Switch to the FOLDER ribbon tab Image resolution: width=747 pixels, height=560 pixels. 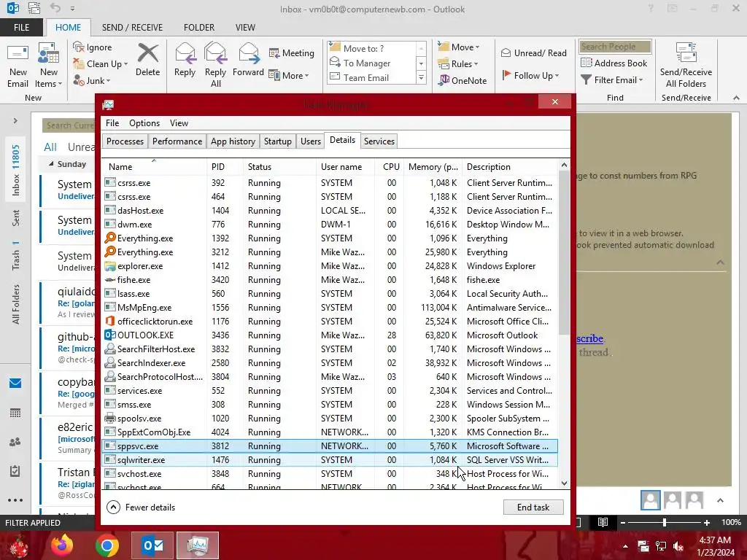(199, 28)
